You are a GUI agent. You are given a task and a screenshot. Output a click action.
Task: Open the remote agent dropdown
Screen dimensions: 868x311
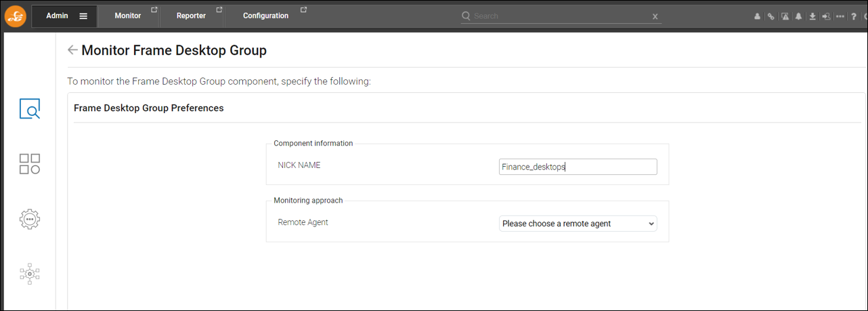(x=578, y=224)
